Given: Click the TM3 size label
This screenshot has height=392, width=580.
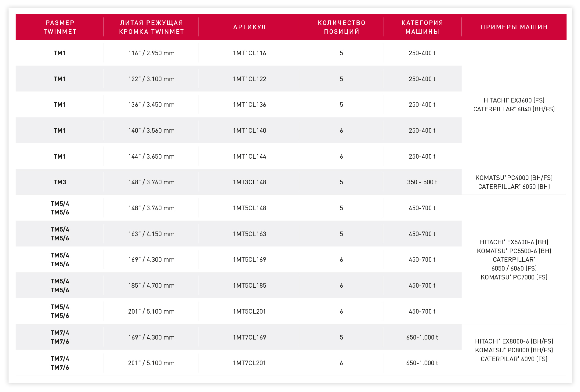Looking at the screenshot, I should tap(60, 182).
